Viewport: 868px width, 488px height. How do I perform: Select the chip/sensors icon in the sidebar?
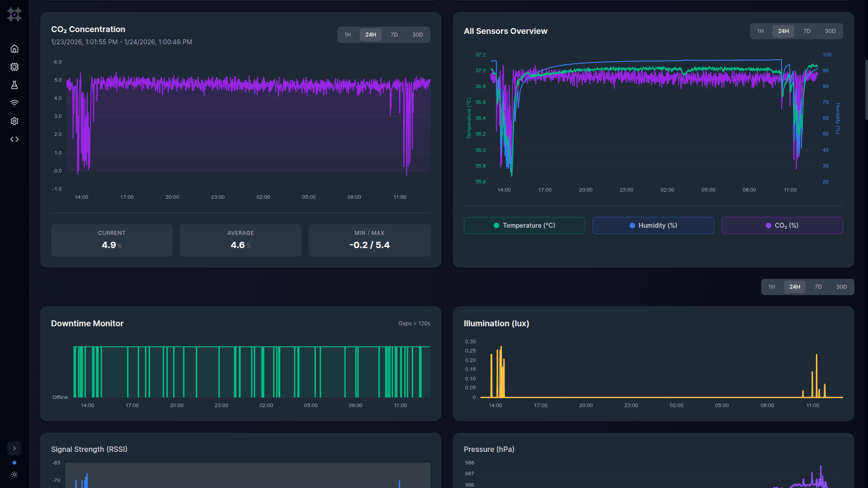pos(14,66)
